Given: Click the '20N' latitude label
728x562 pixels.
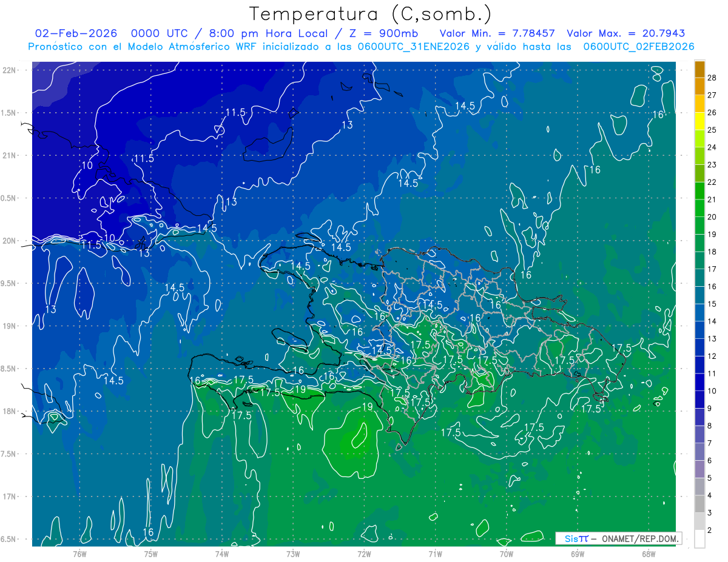Looking at the screenshot, I should click(8, 241).
